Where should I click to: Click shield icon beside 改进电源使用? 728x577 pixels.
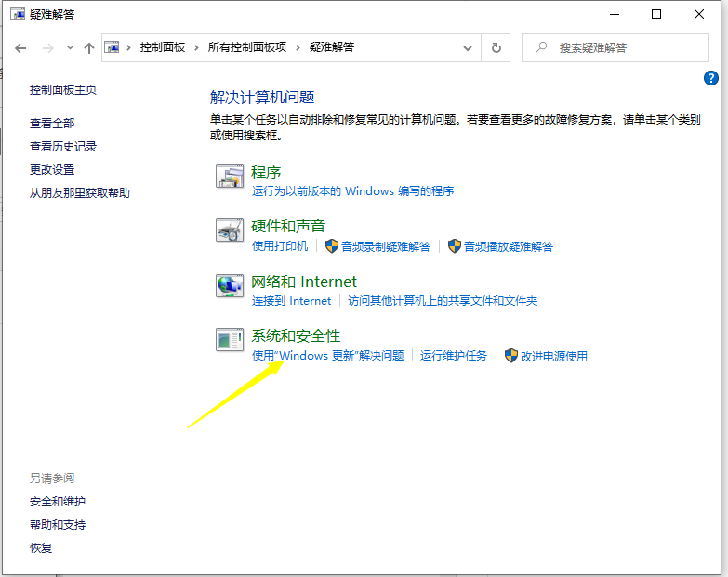tap(510, 356)
